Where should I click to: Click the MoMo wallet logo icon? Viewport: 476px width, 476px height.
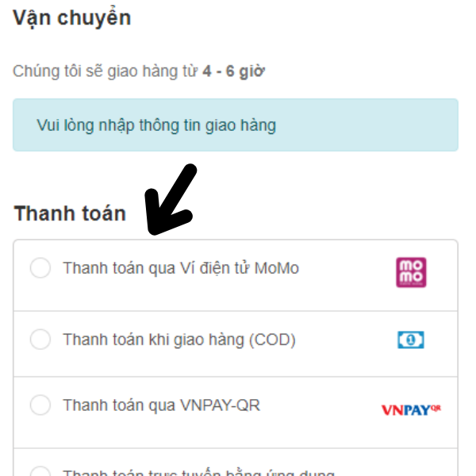coord(411,272)
